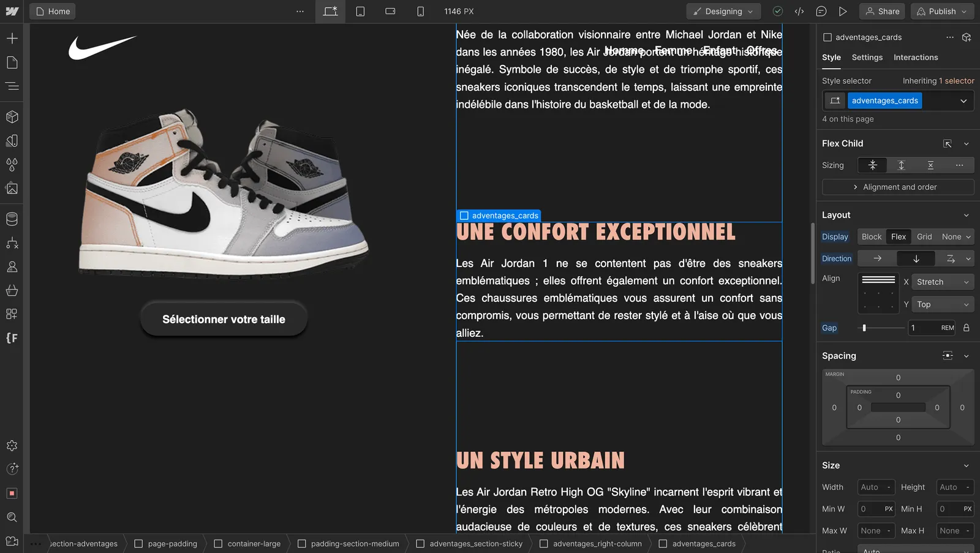Open the Users panel

click(x=12, y=266)
